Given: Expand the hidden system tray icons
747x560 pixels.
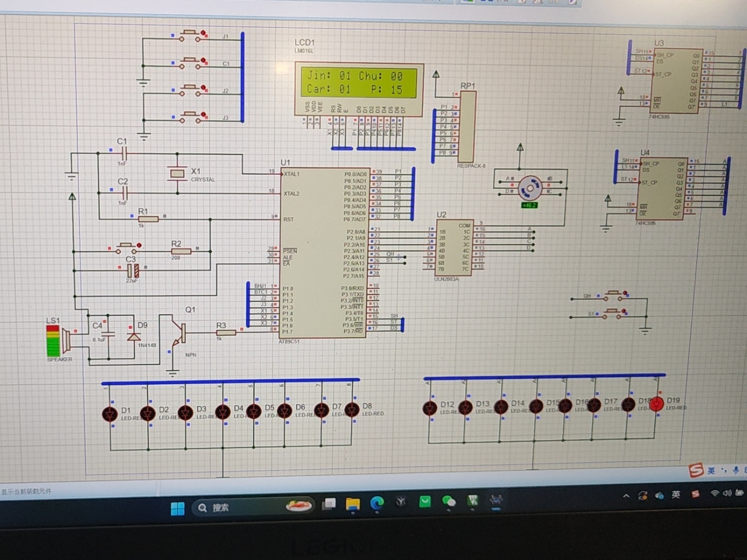Looking at the screenshot, I should click(626, 496).
